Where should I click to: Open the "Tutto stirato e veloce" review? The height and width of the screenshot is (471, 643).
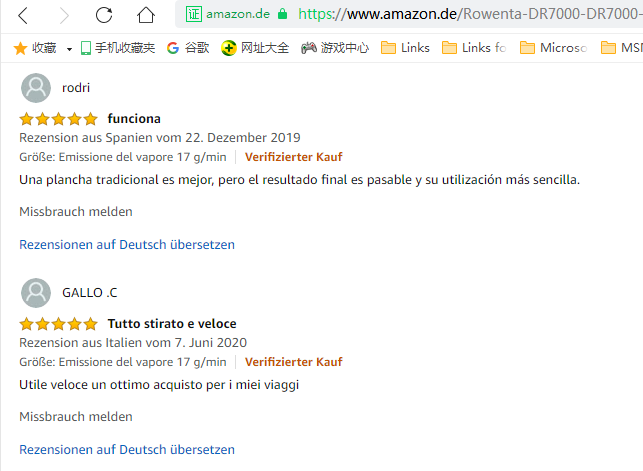[x=172, y=324]
